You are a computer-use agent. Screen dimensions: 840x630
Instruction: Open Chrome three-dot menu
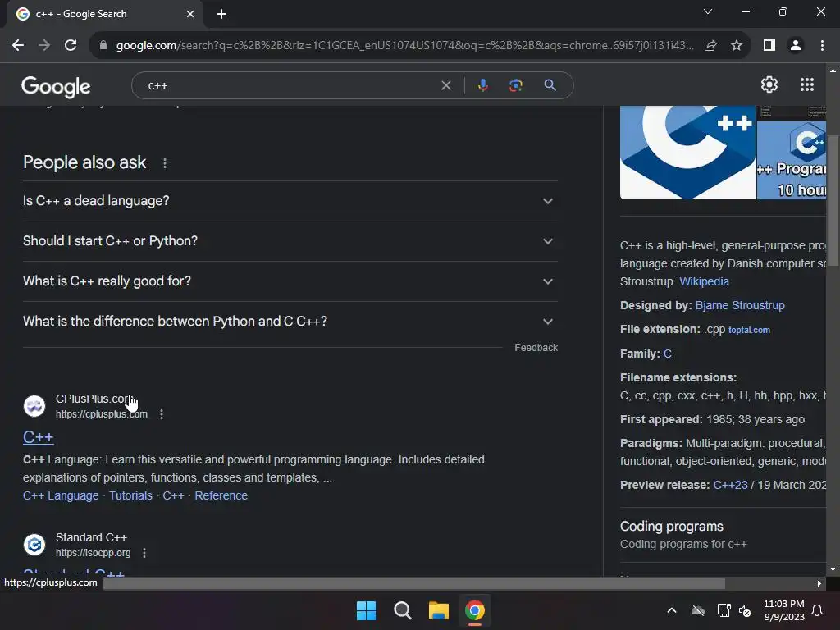point(822,46)
